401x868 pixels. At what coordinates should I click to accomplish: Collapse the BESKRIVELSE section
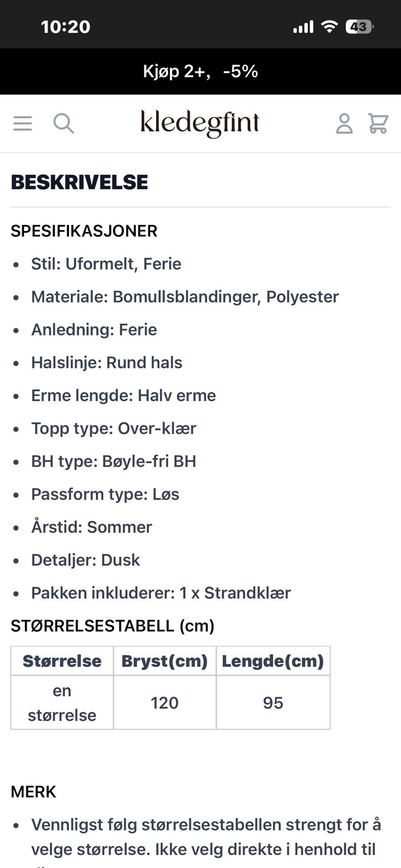pos(79,182)
